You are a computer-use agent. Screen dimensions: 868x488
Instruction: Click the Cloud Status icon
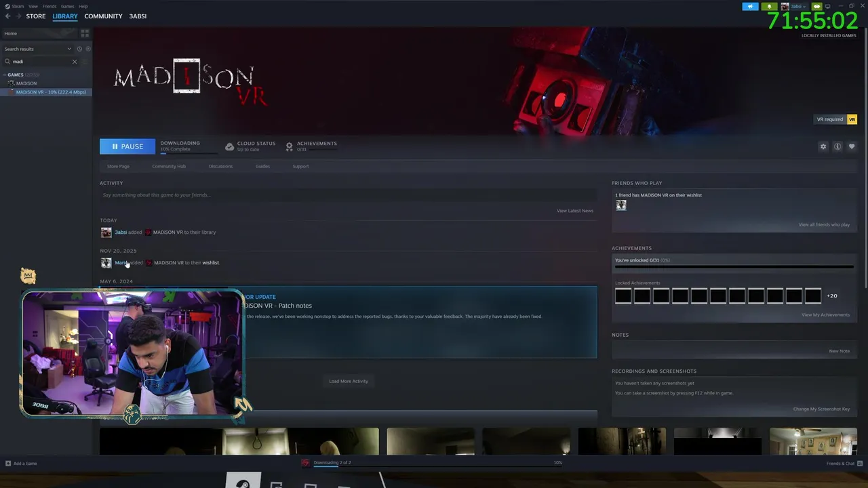[229, 146]
